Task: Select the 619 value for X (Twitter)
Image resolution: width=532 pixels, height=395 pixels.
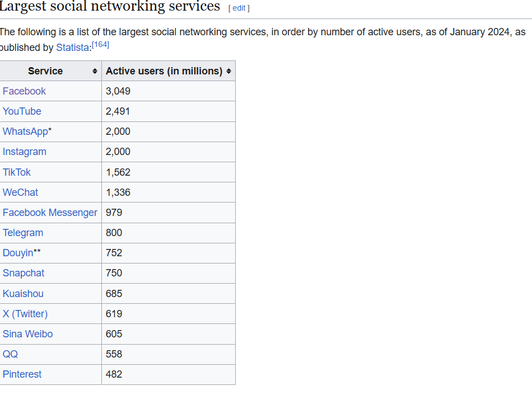Action: pos(114,314)
